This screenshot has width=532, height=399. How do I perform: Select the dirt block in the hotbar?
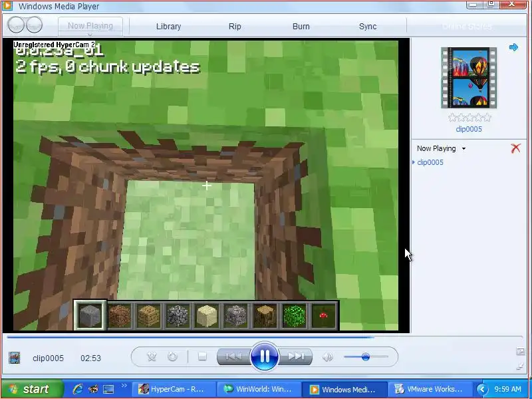[120, 315]
